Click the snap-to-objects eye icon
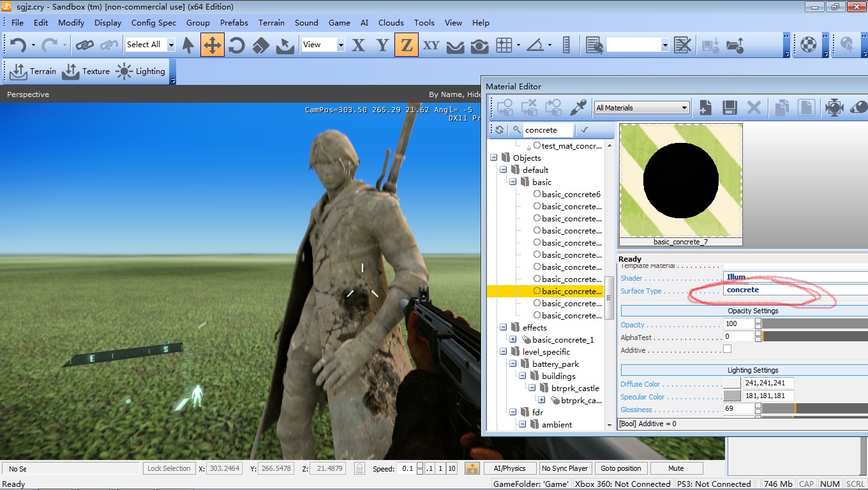The width and height of the screenshot is (868, 490). pyautogui.click(x=479, y=45)
